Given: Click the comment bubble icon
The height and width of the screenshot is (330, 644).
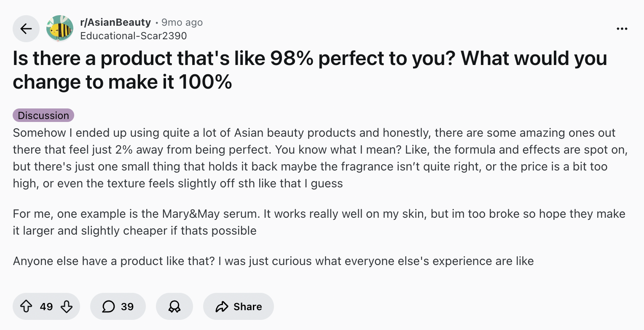Looking at the screenshot, I should pos(108,306).
